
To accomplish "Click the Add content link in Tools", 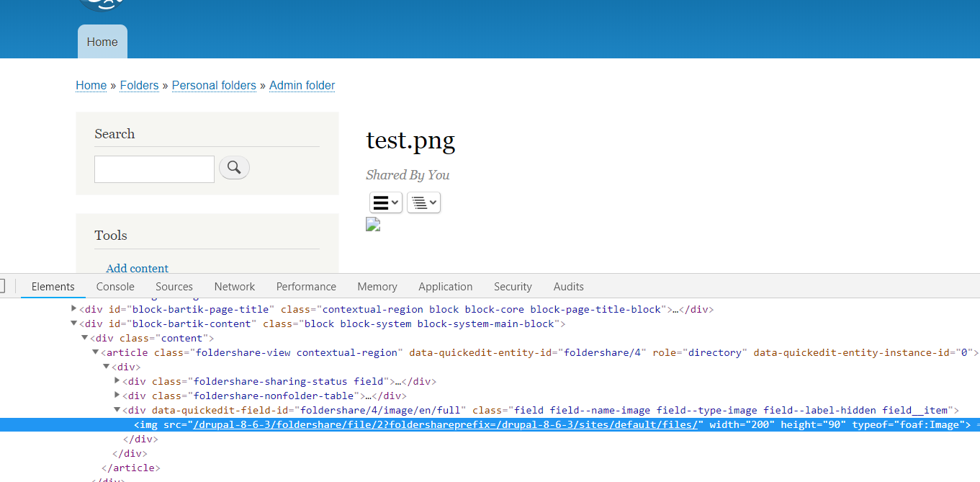I will 137,268.
